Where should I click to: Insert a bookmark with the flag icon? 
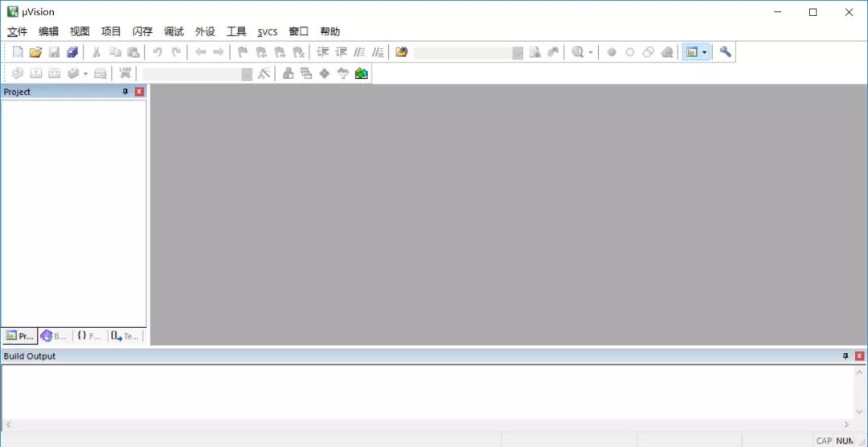pos(243,52)
